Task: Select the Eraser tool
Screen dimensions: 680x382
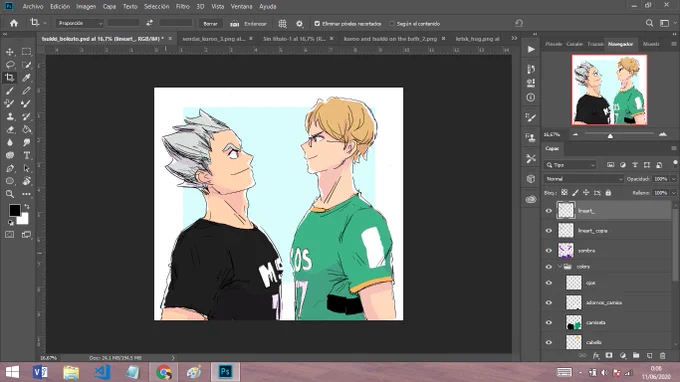Action: [10, 130]
